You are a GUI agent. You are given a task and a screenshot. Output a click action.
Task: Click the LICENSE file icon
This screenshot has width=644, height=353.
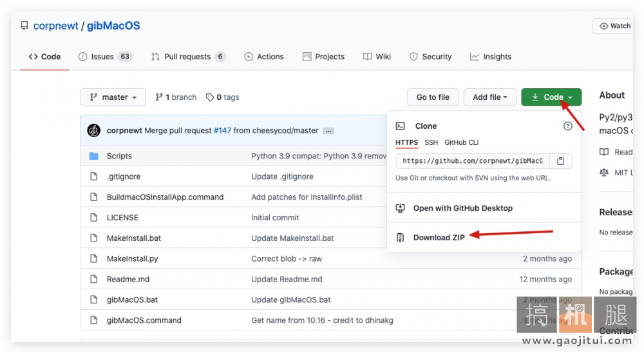(x=94, y=218)
